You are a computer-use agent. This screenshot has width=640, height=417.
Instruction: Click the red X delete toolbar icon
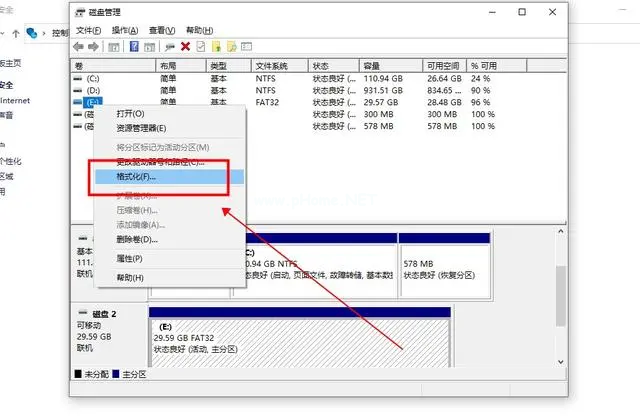point(185,47)
